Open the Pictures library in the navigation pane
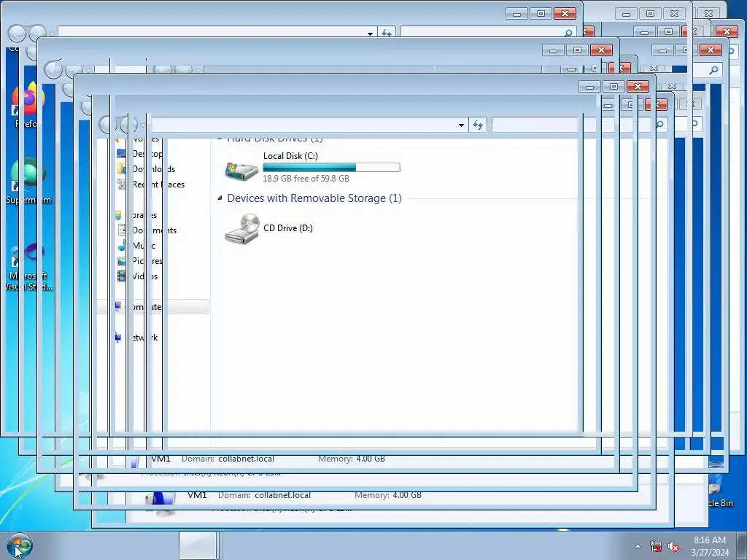747x560 pixels. (141, 260)
